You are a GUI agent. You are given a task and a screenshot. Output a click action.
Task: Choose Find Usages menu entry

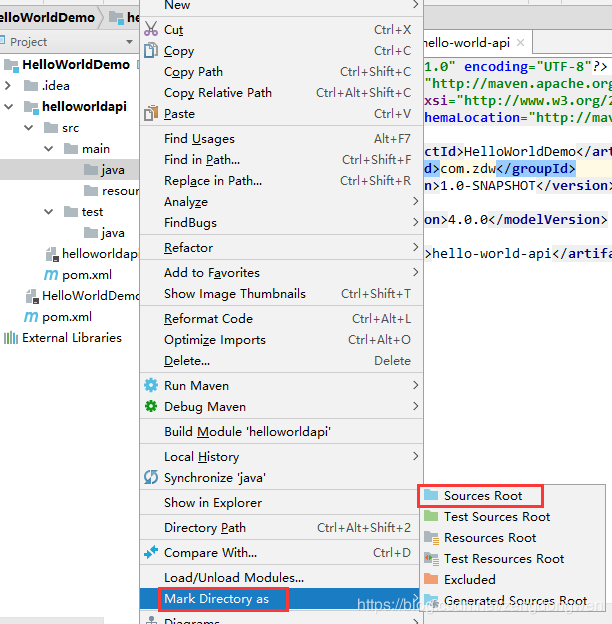(281, 138)
